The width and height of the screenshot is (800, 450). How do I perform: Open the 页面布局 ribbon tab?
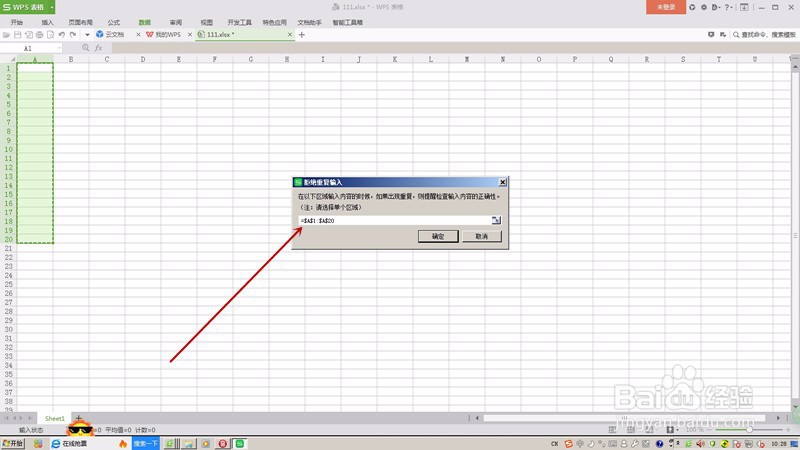pos(81,22)
